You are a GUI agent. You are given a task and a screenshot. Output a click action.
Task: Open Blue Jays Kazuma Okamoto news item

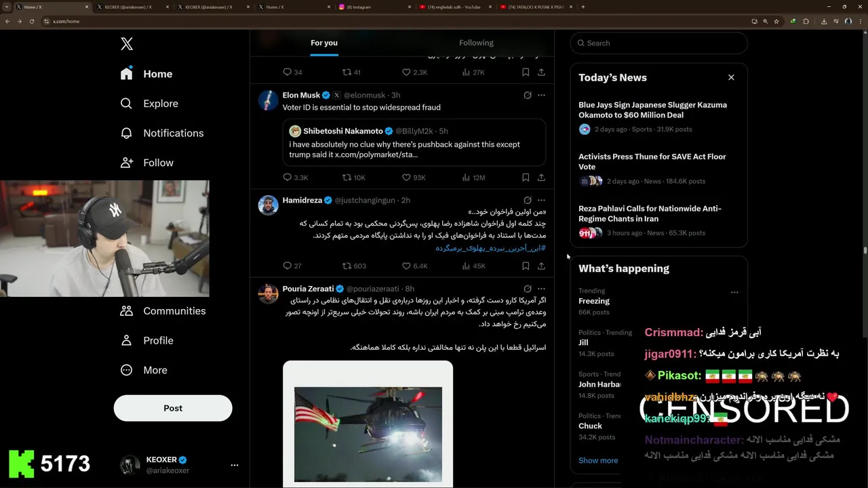click(x=658, y=117)
